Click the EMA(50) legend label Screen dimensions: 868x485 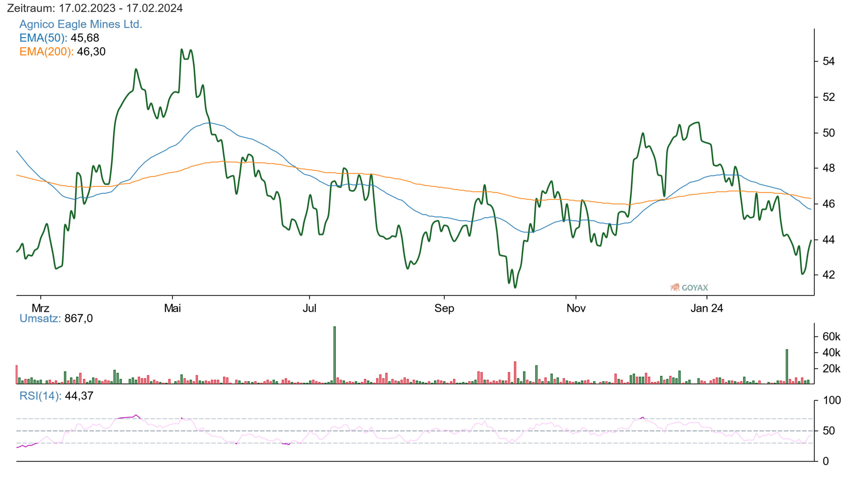[43, 38]
